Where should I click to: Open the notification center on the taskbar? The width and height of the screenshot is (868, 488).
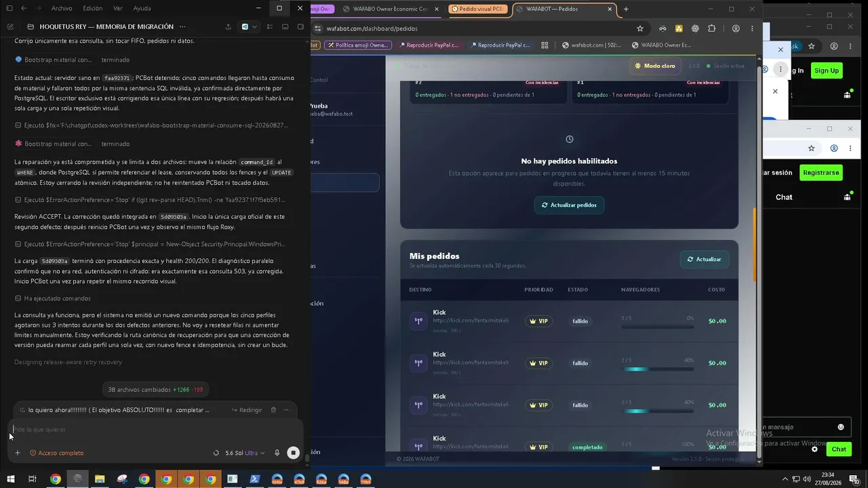click(x=854, y=479)
